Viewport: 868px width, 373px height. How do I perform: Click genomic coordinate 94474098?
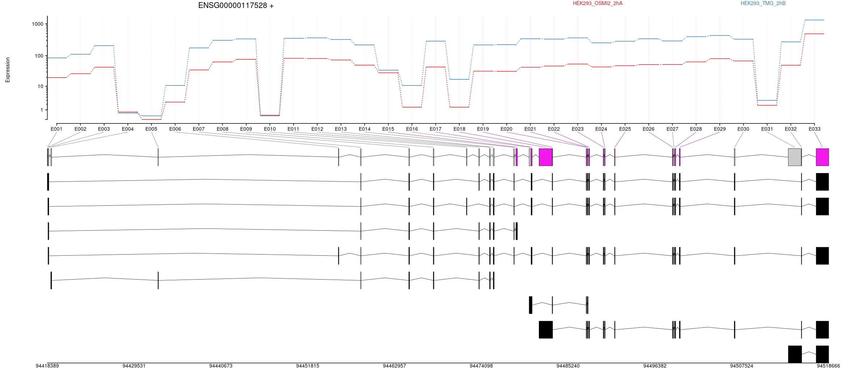(481, 366)
